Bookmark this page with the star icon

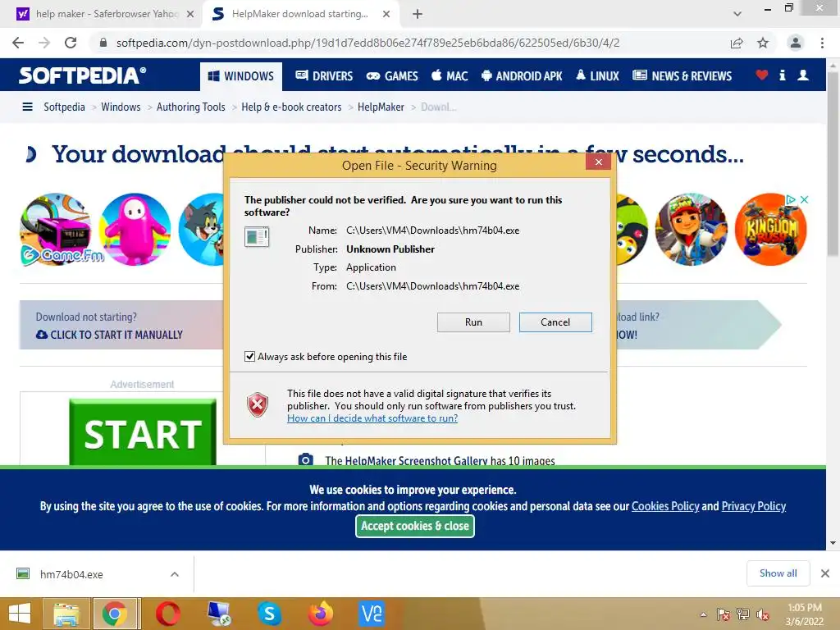763,43
